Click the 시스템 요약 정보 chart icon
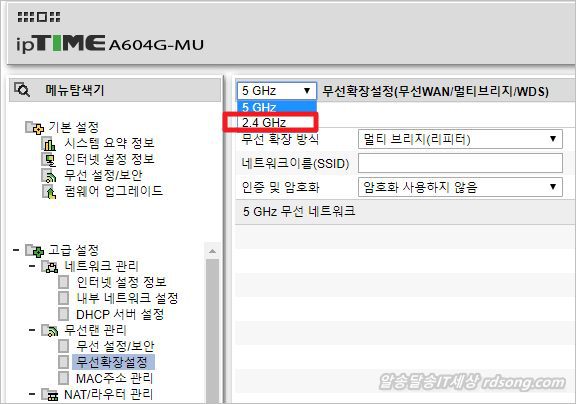The height and width of the screenshot is (404, 576). click(x=48, y=144)
